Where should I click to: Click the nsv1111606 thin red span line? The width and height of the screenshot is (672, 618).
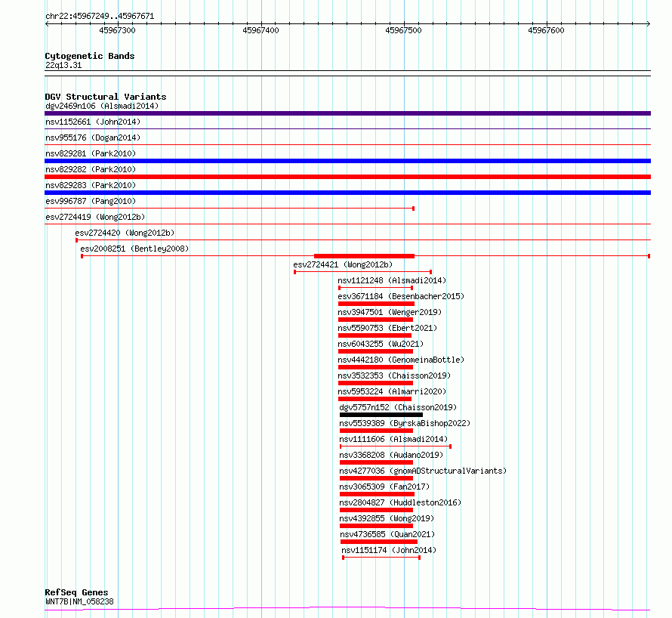tap(396, 447)
